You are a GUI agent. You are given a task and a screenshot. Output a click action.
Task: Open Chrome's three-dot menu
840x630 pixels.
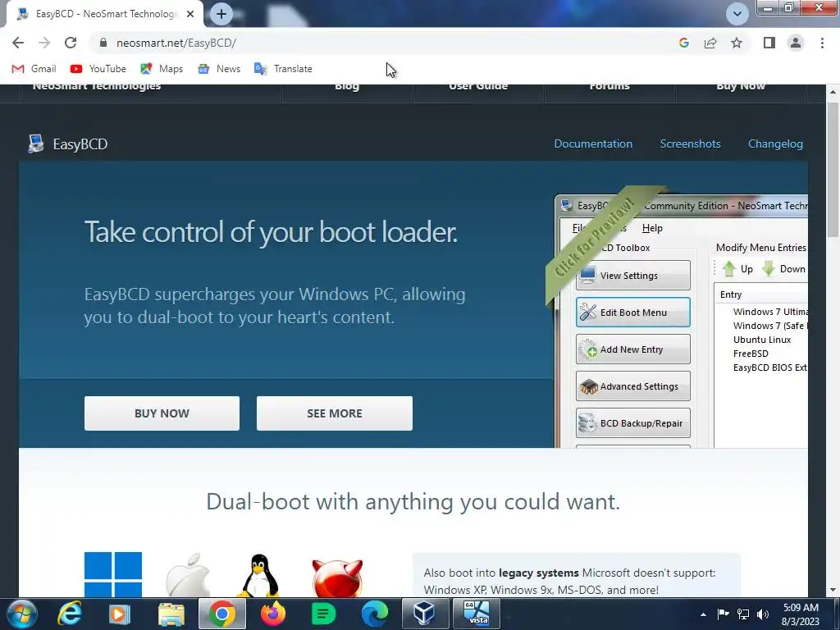pos(822,43)
